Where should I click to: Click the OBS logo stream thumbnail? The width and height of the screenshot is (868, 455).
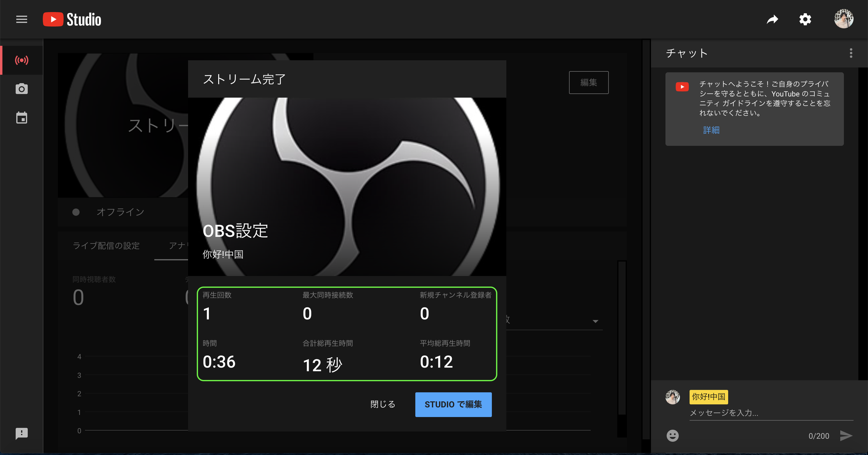pyautogui.click(x=347, y=187)
